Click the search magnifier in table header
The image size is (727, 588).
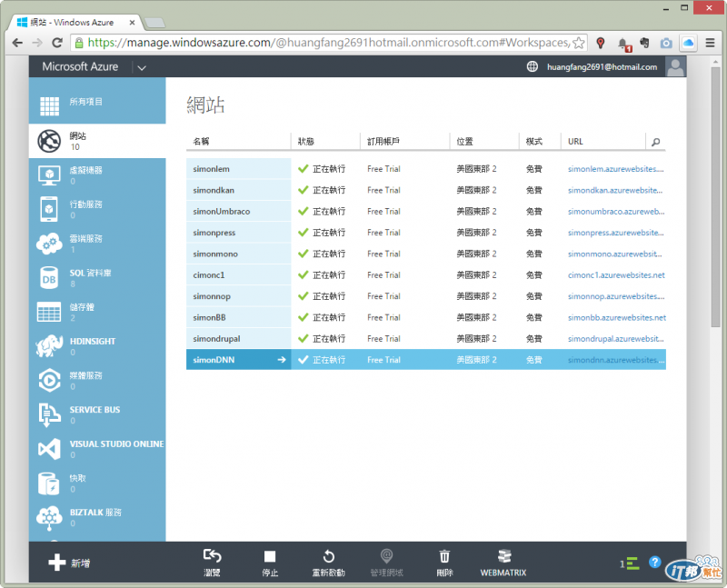655,142
